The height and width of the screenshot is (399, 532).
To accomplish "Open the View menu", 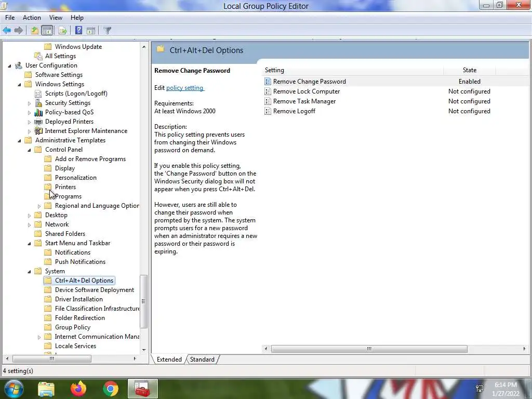I will click(56, 18).
